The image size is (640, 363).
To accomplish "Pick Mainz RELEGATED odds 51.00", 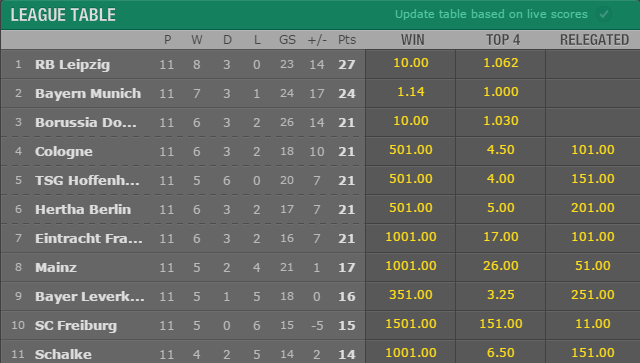I will [593, 266].
